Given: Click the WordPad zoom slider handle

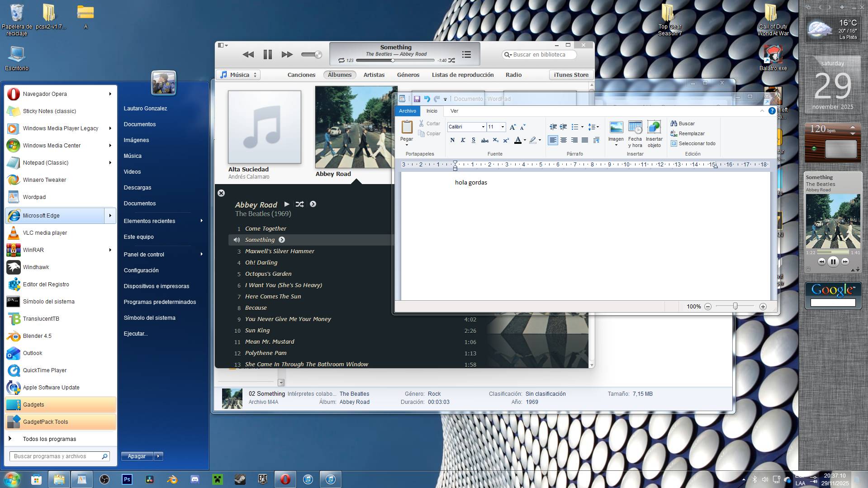Looking at the screenshot, I should (735, 307).
